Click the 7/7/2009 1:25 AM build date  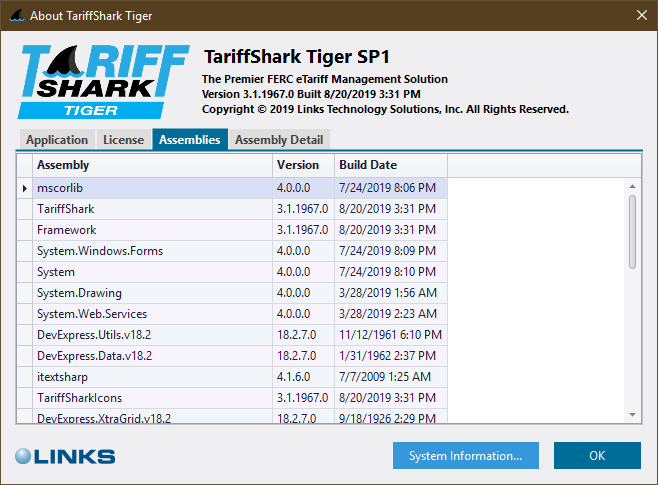tap(391, 377)
